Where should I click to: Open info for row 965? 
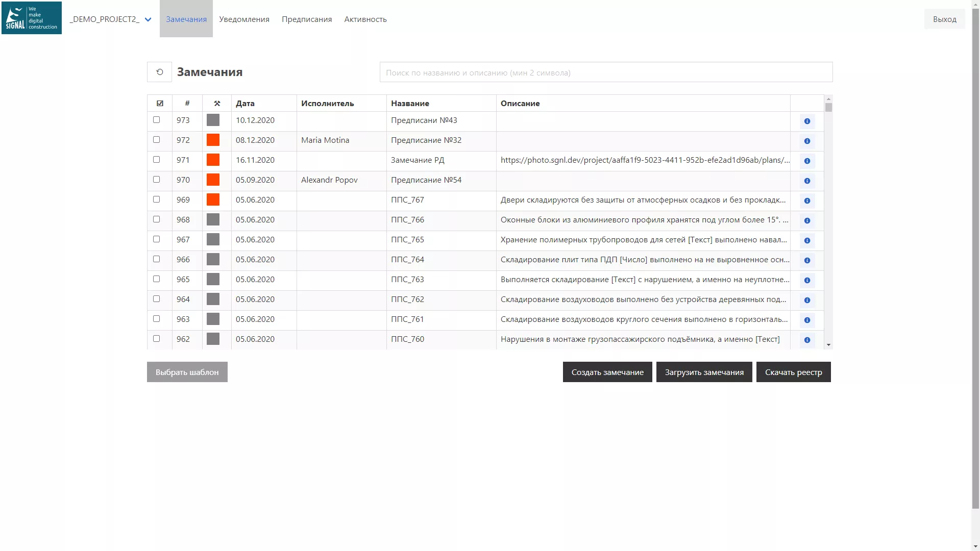click(807, 281)
